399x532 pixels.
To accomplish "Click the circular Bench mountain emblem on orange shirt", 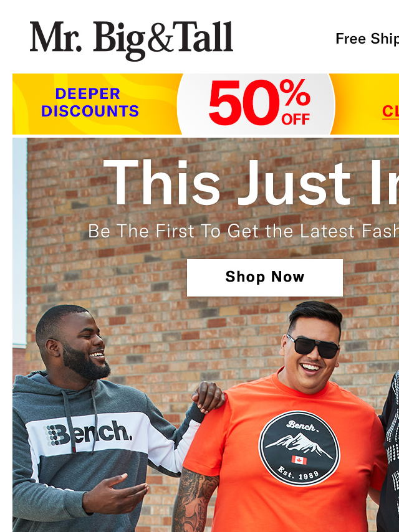I will pos(299,448).
